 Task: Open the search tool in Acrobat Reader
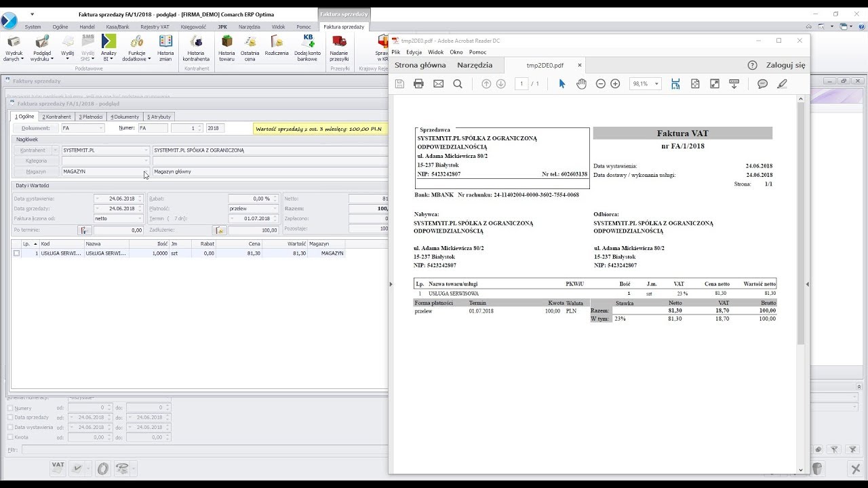click(458, 83)
